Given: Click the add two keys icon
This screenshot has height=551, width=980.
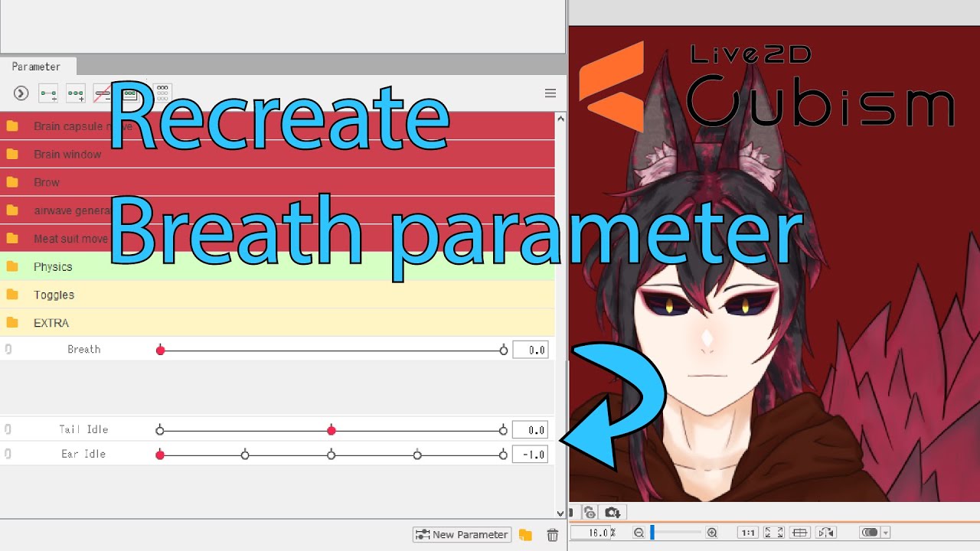Looking at the screenshot, I should point(48,93).
